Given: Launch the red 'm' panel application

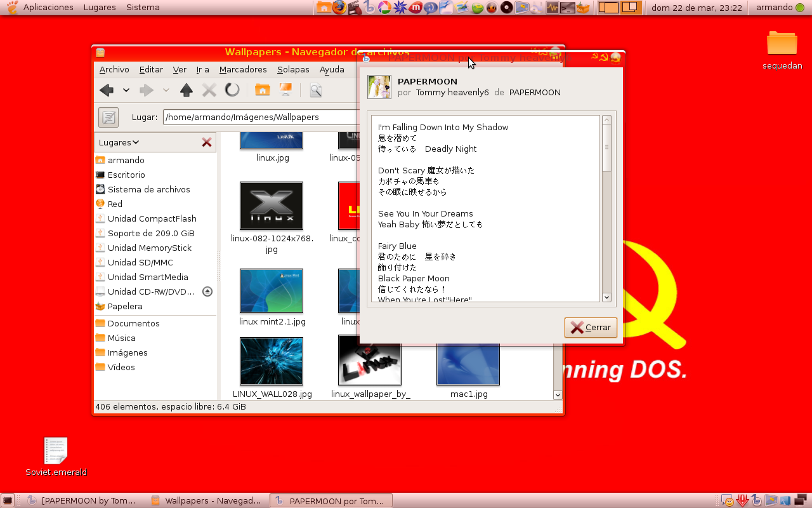Looking at the screenshot, I should coord(416,8).
